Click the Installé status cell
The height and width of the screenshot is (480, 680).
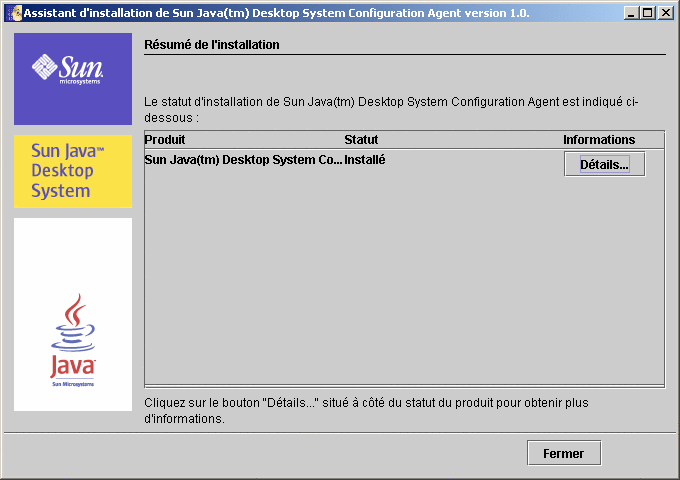365,160
